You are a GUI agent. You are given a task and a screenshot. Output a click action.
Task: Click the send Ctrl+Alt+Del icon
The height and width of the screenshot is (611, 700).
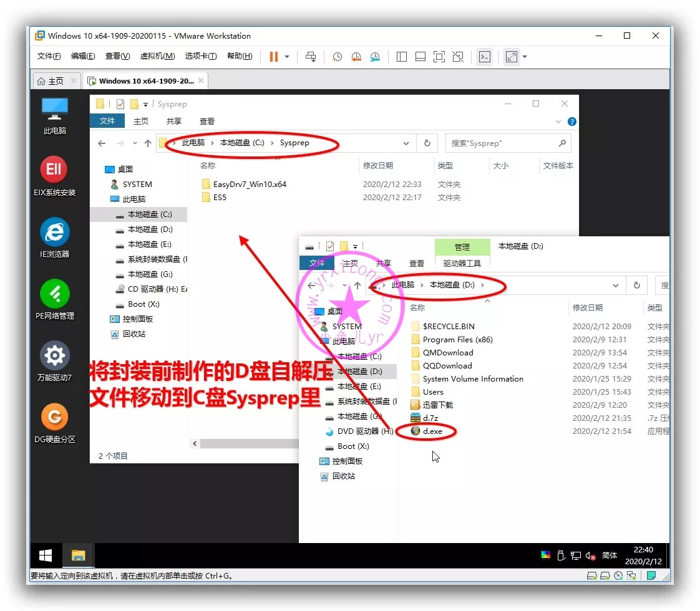(311, 57)
